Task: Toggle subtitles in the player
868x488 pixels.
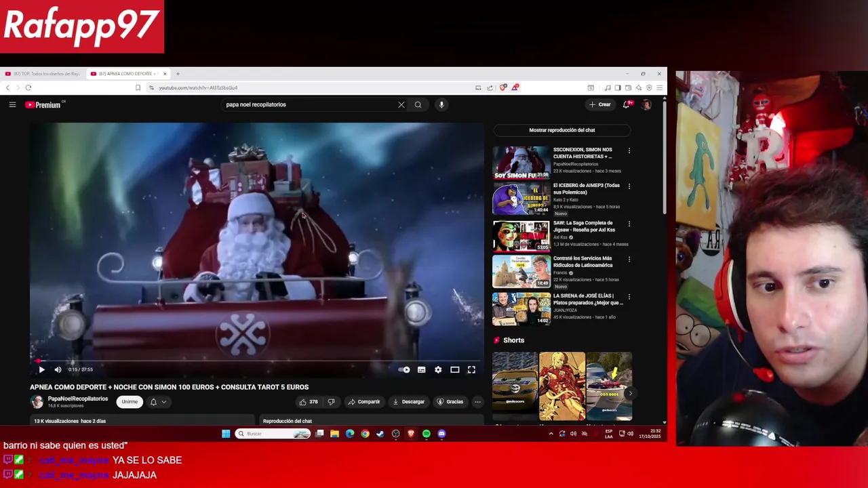Action: [x=421, y=369]
